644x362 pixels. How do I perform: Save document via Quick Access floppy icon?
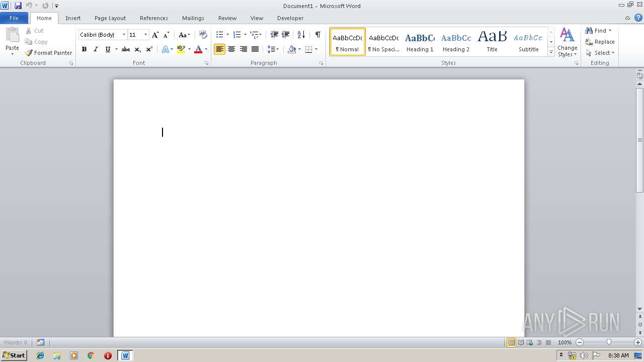pyautogui.click(x=18, y=6)
